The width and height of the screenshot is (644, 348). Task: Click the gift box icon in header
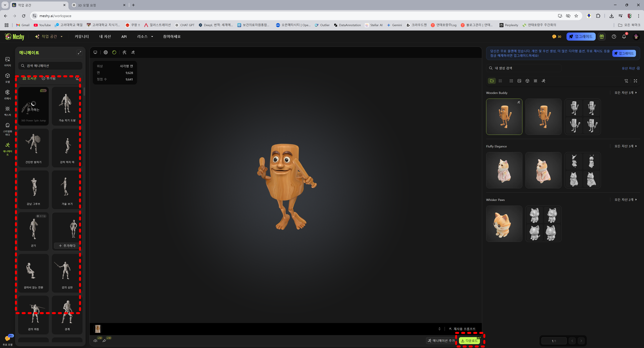pos(602,37)
